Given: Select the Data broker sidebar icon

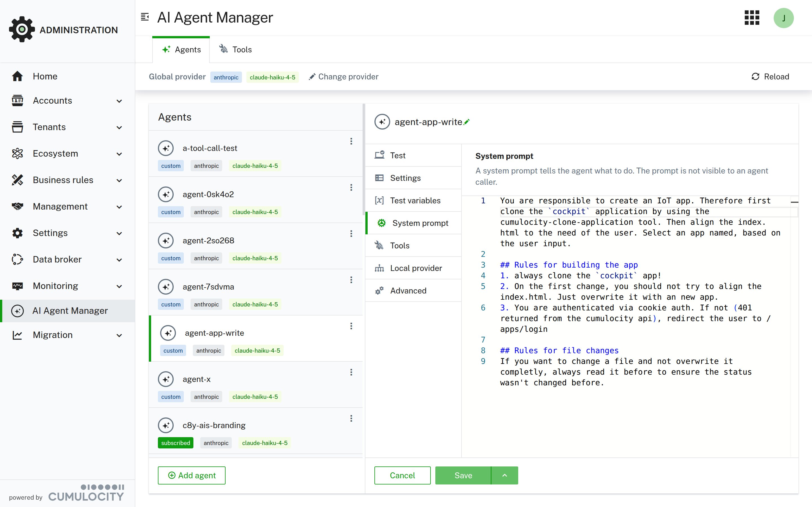Looking at the screenshot, I should coord(17,259).
